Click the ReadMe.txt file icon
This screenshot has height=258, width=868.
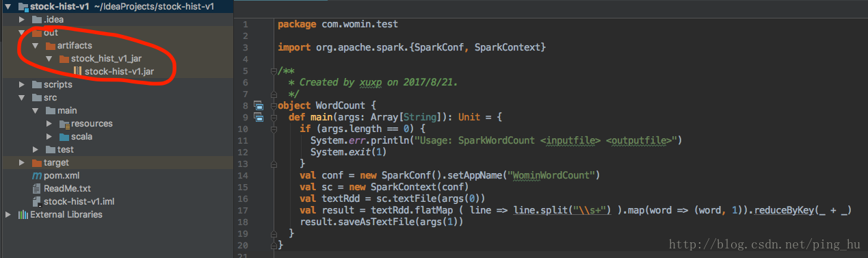pyautogui.click(x=37, y=188)
